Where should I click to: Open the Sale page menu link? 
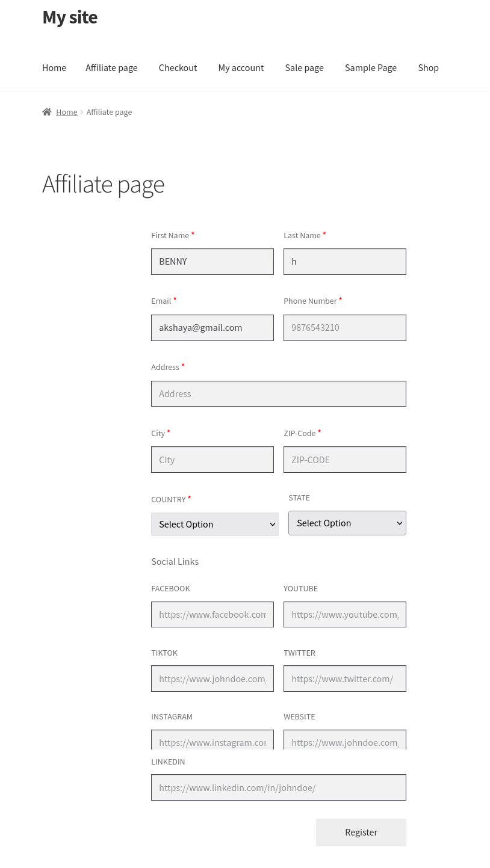[304, 67]
